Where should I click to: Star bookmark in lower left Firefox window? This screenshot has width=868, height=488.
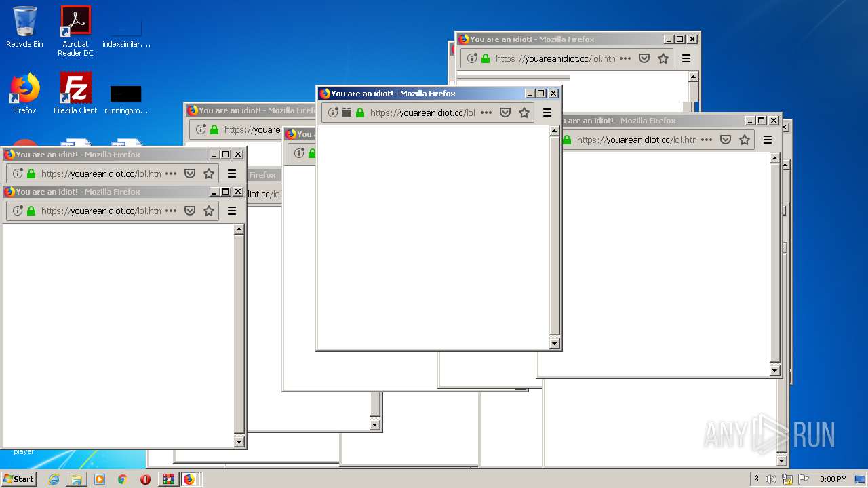(209, 211)
